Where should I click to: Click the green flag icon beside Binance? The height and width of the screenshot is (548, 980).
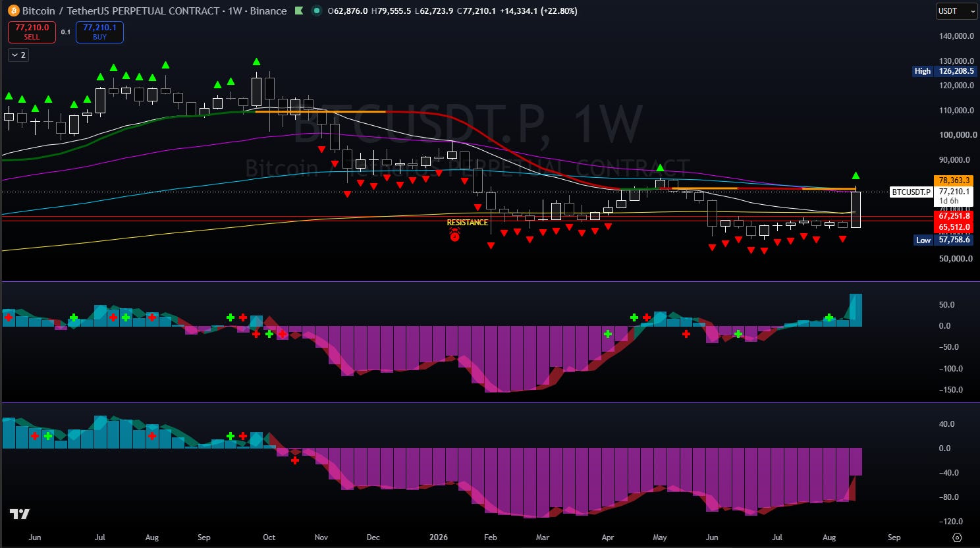coord(298,11)
